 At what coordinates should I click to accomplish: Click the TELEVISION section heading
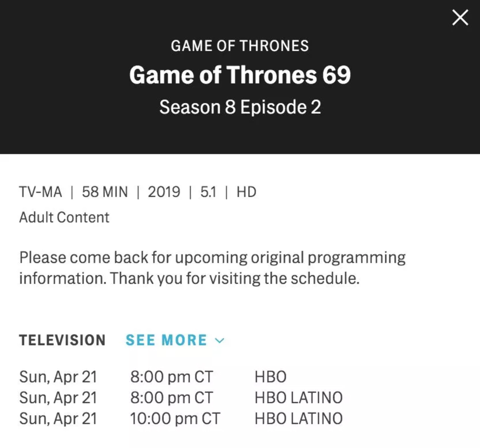point(62,340)
